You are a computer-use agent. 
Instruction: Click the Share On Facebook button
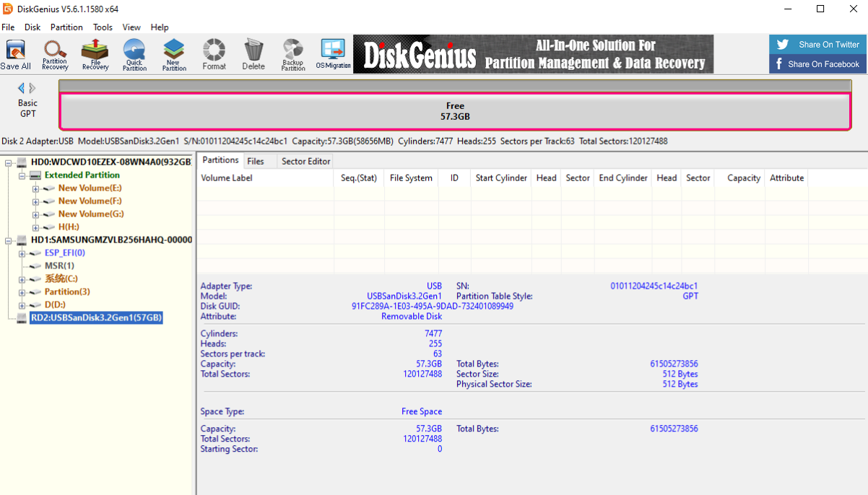click(x=818, y=64)
